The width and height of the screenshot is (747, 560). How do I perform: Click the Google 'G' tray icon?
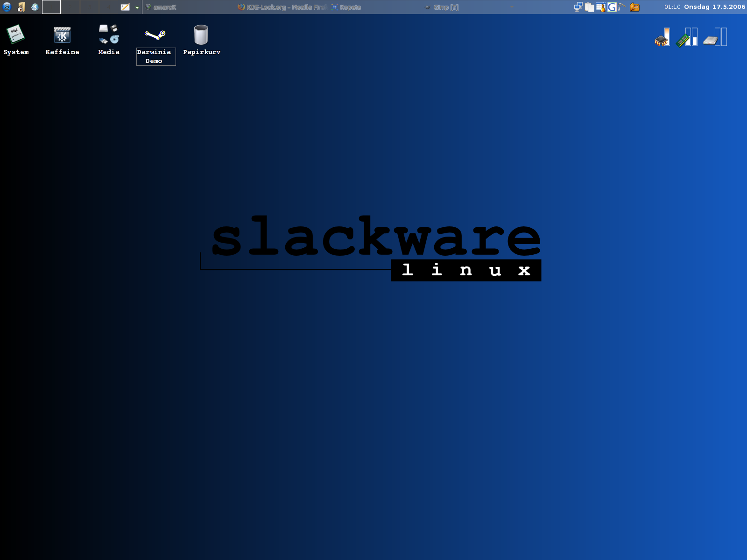[612, 7]
